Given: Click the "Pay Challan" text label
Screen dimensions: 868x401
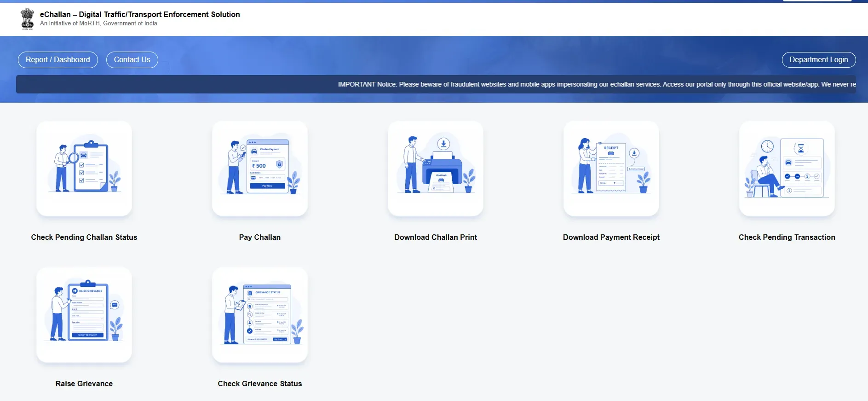Looking at the screenshot, I should (260, 237).
